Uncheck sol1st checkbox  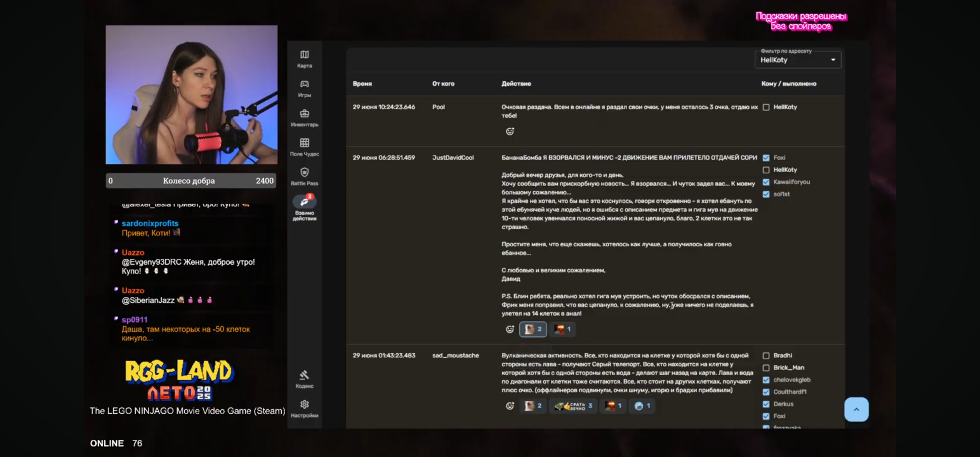coord(766,195)
